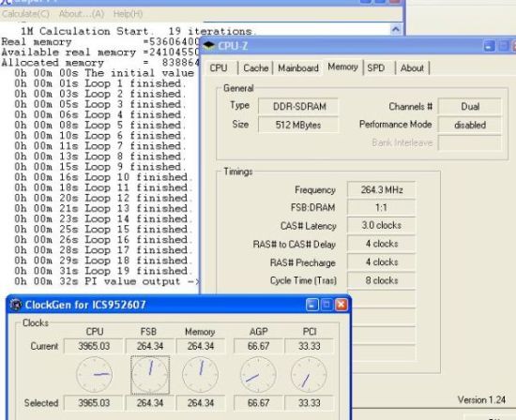Click the 'PI value output' line in Super PI
The image size is (516, 420).
(107, 281)
